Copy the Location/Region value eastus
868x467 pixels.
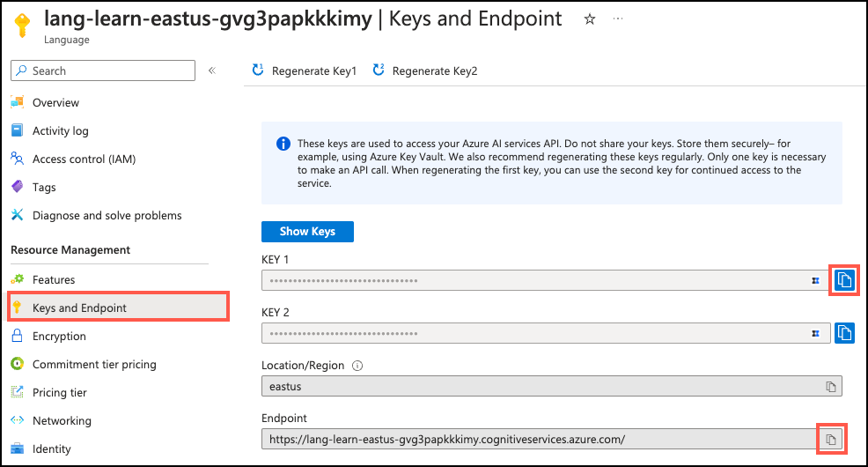(830, 387)
